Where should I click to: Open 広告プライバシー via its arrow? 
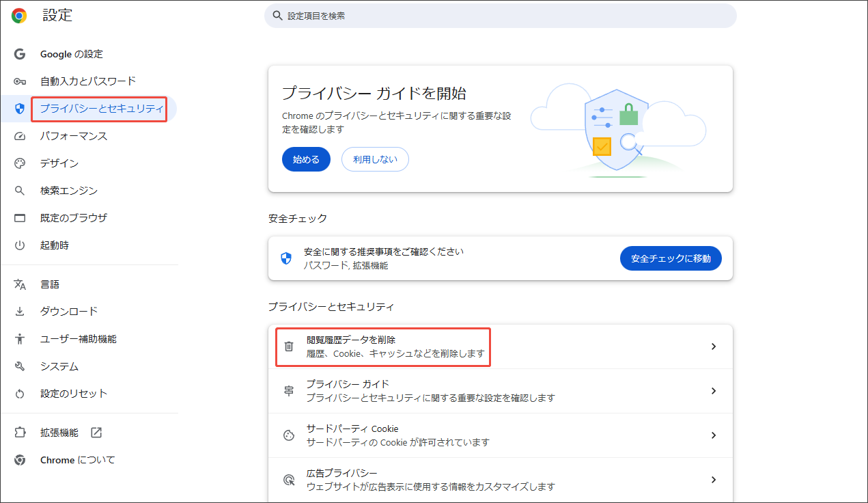[x=714, y=479]
